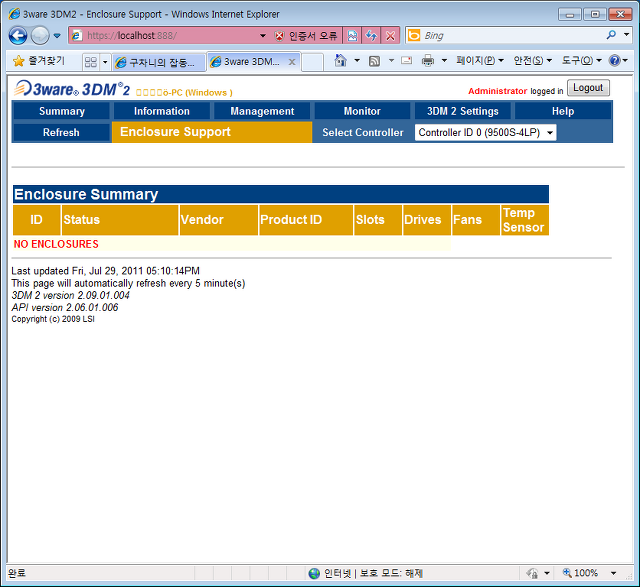
Task: Expand the Select Controller dropdown
Action: point(485,133)
